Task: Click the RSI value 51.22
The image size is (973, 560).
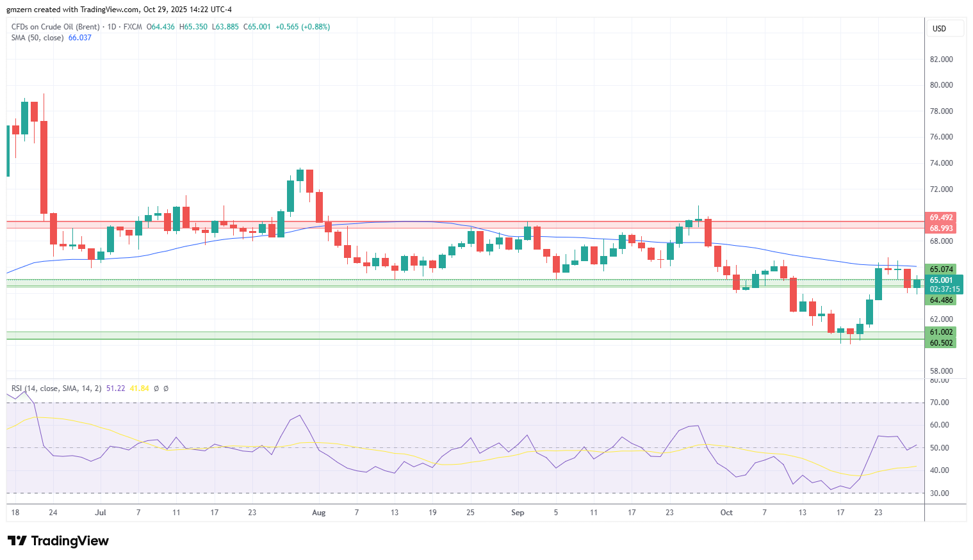Action: 115,388
